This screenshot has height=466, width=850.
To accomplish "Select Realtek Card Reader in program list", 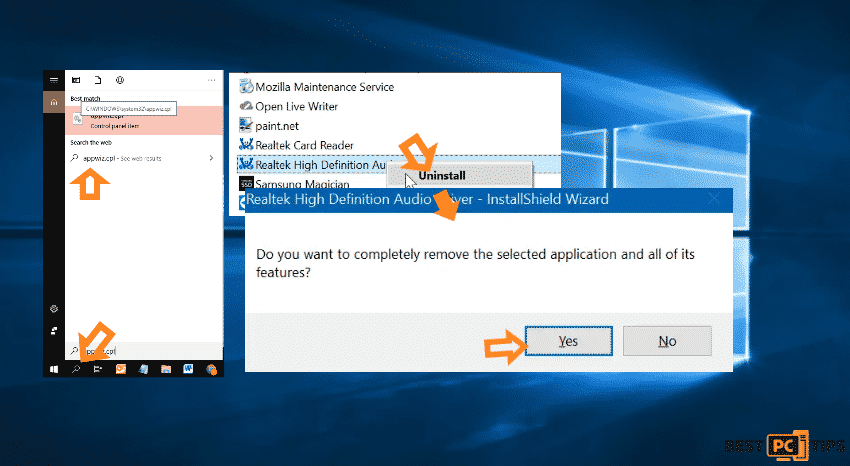I will pyautogui.click(x=304, y=145).
